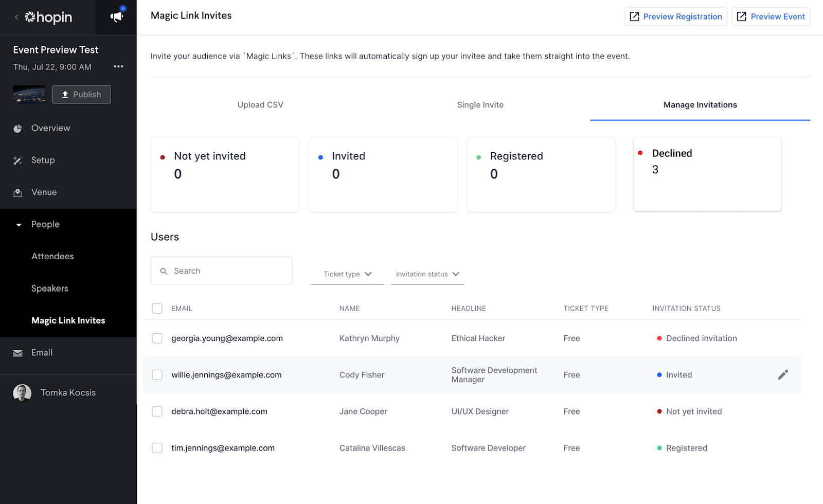Select the Not yet invited stats card
Image resolution: width=823 pixels, height=504 pixels.
coord(225,174)
